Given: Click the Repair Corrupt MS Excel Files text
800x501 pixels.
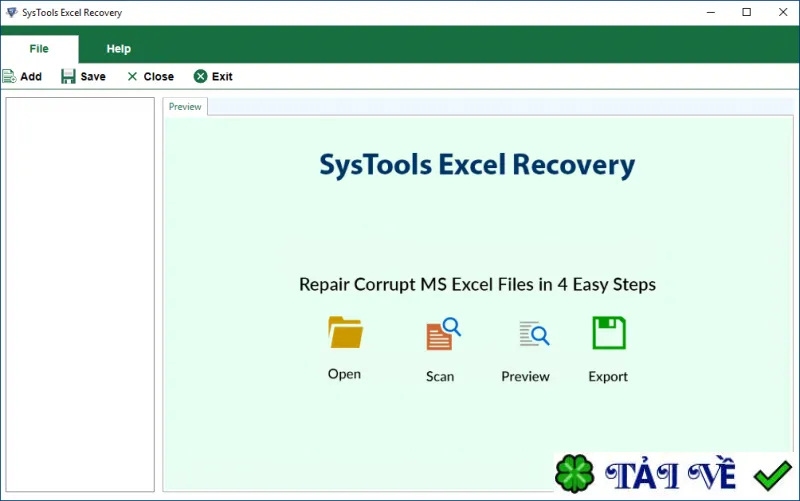Looking at the screenshot, I should click(x=477, y=284).
